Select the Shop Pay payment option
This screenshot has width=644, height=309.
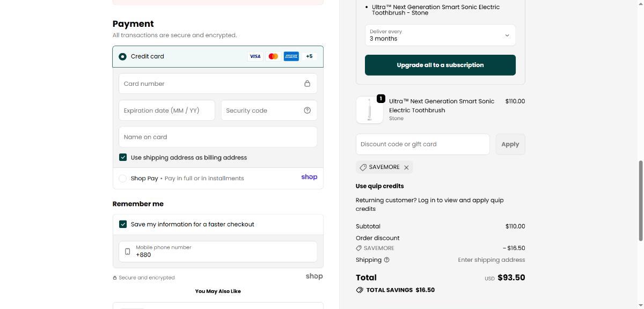click(123, 179)
